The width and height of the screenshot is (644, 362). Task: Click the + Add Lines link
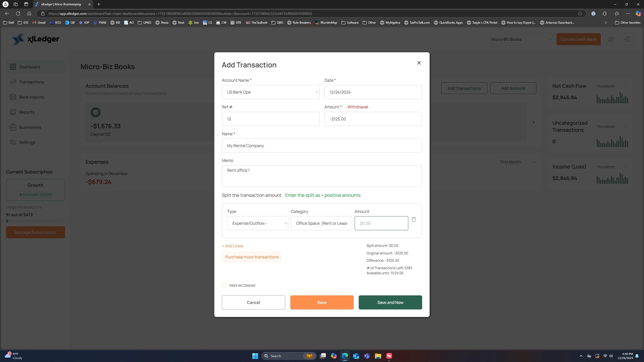(232, 246)
